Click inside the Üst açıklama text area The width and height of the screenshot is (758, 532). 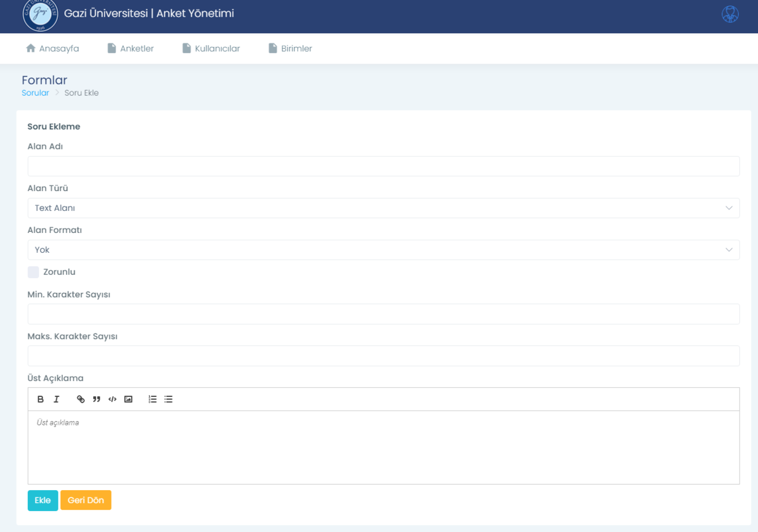click(383, 448)
